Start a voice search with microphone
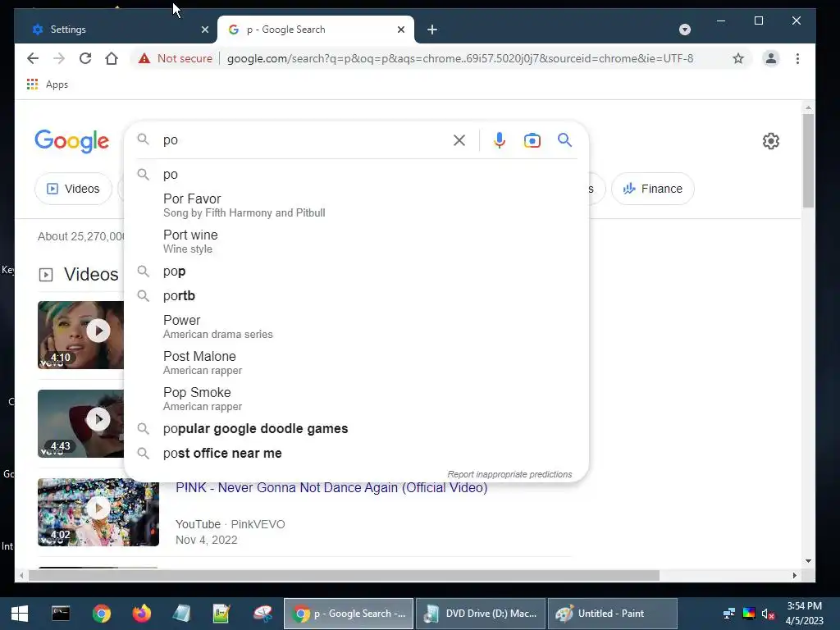 click(500, 140)
